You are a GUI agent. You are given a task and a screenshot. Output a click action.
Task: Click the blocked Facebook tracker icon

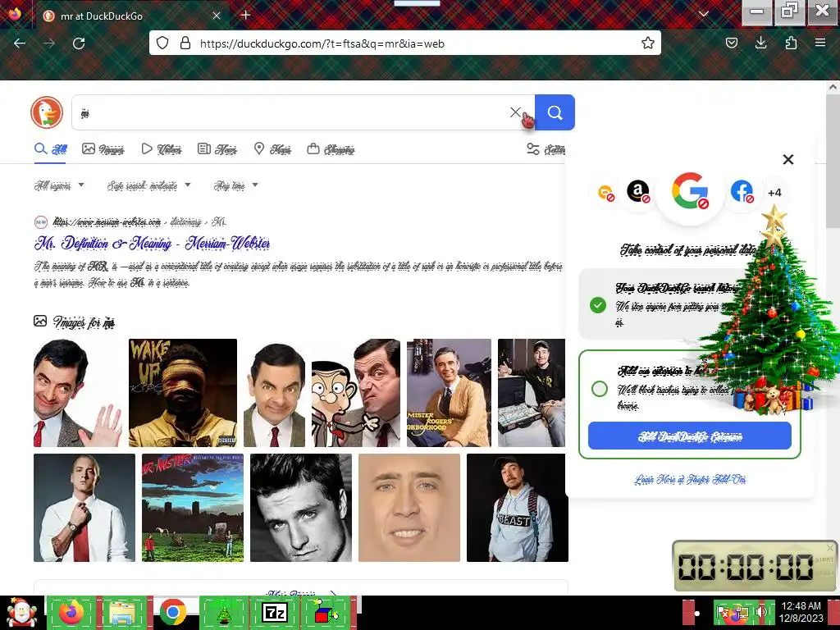742,191
